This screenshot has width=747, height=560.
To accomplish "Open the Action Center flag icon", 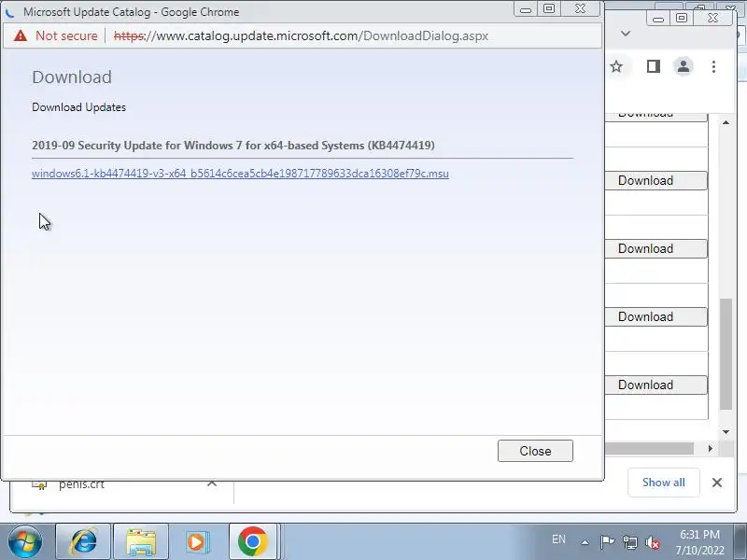I will 607,542.
